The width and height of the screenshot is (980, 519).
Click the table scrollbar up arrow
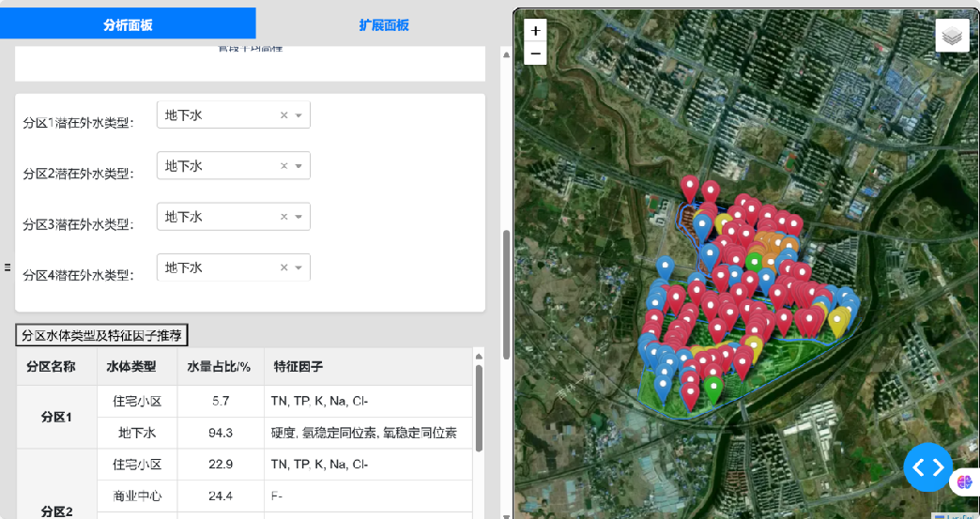coord(479,357)
